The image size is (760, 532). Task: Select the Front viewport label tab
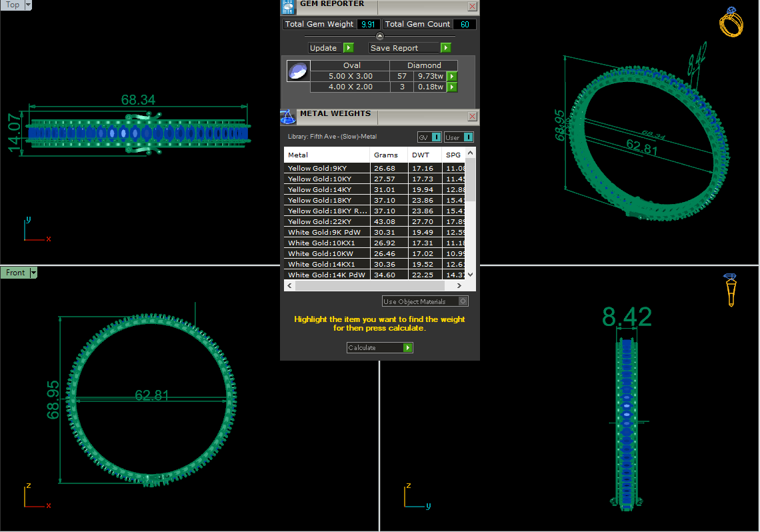15,273
